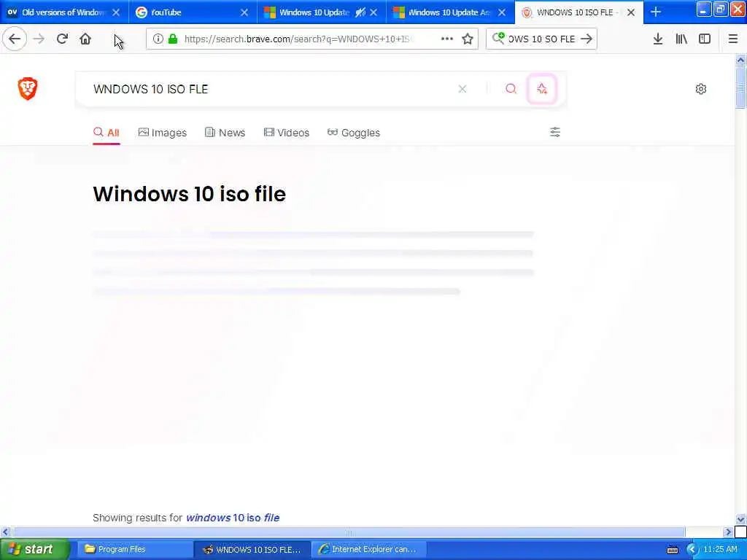This screenshot has height=560, width=747.
Task: Bookmark this page with the star
Action: coord(468,39)
